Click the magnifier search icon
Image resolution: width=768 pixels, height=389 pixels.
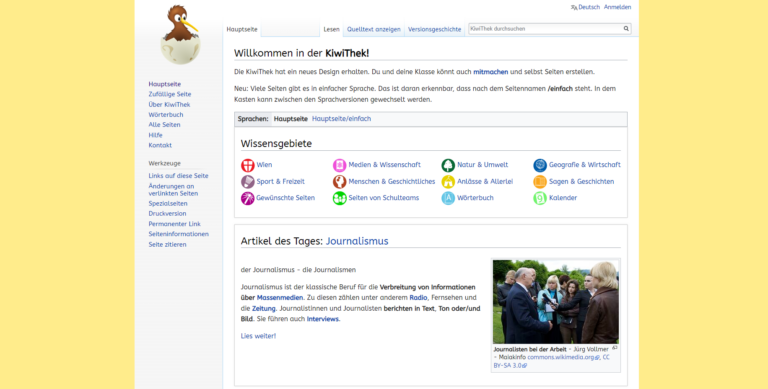point(625,29)
